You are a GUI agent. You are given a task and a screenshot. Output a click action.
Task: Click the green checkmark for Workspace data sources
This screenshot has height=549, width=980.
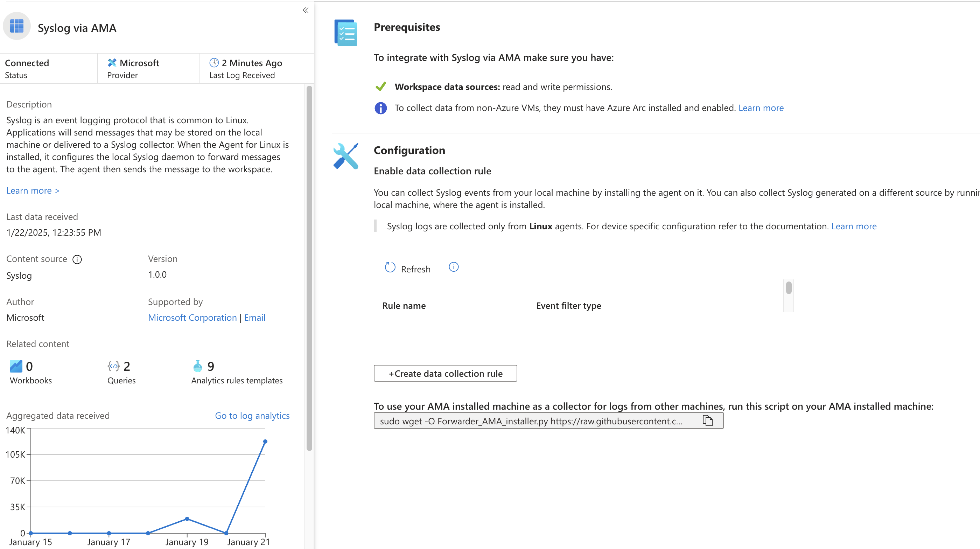(381, 87)
